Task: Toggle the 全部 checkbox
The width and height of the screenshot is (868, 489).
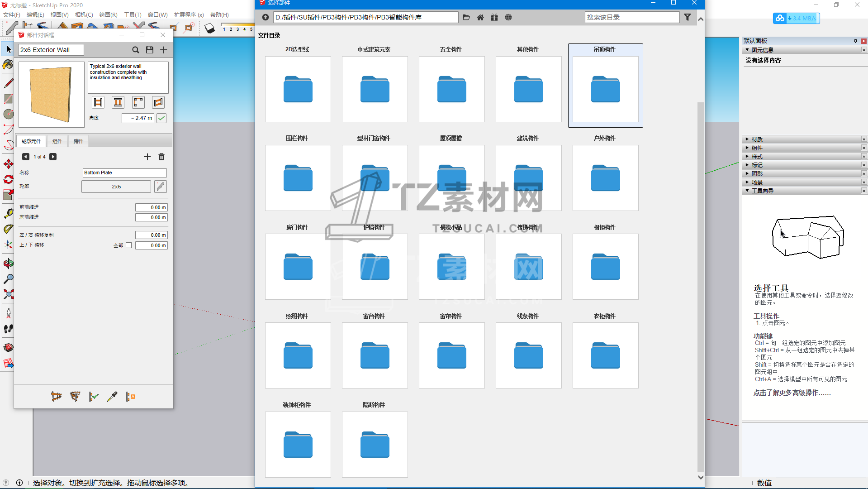Action: pos(129,245)
